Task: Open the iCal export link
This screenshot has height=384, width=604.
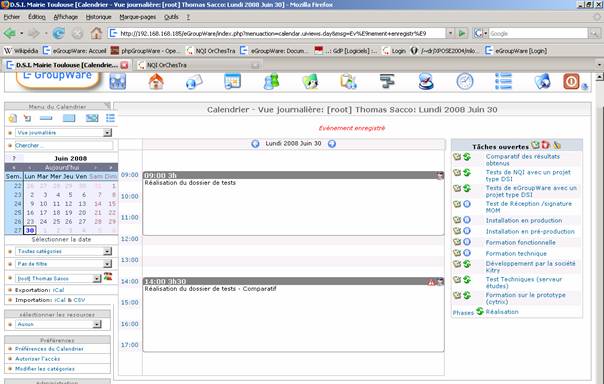Action: coord(58,290)
